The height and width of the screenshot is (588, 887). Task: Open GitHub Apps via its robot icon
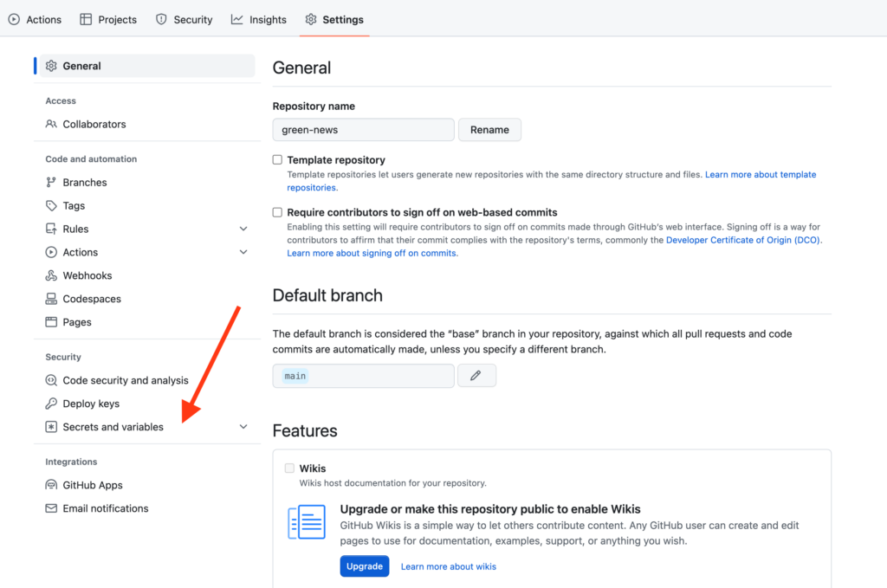point(51,485)
